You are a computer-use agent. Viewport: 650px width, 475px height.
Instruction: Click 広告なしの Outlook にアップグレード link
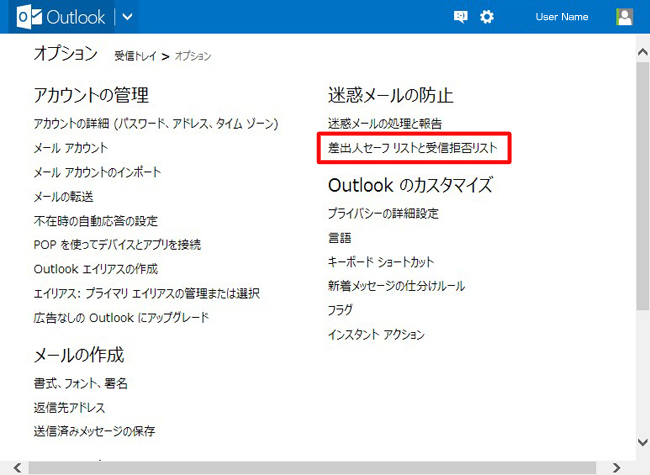click(121, 318)
